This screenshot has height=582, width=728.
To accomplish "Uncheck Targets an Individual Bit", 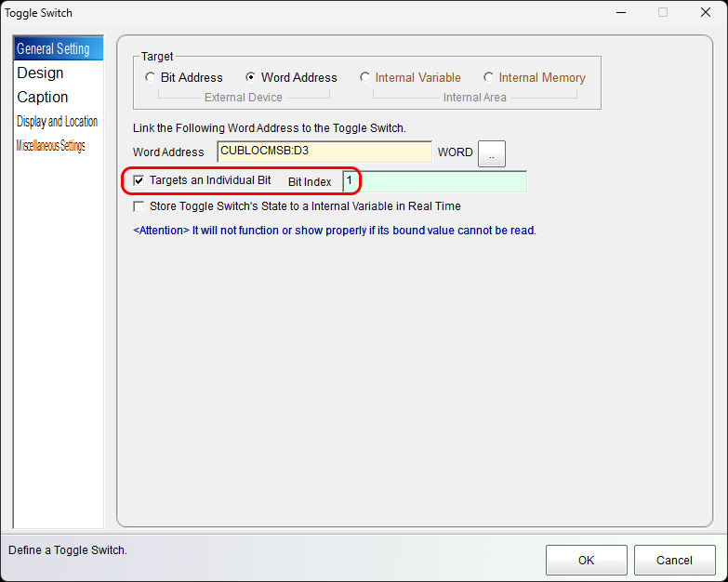I will (139, 180).
